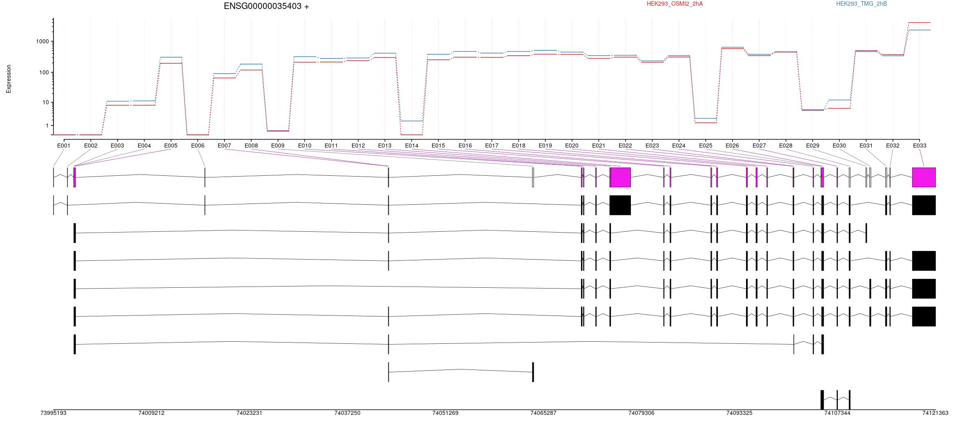Viewport: 980px width, 421px height.
Task: Click exon label E033
Action: [920, 146]
